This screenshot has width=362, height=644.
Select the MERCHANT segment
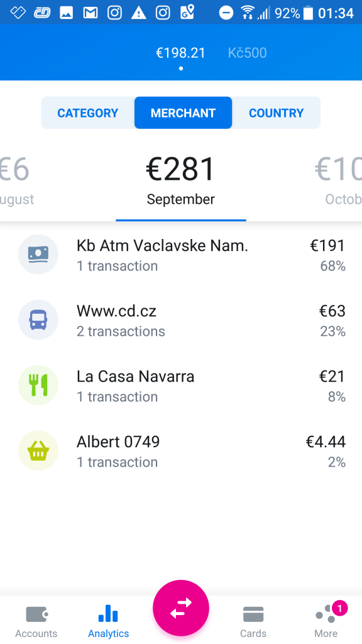click(183, 113)
